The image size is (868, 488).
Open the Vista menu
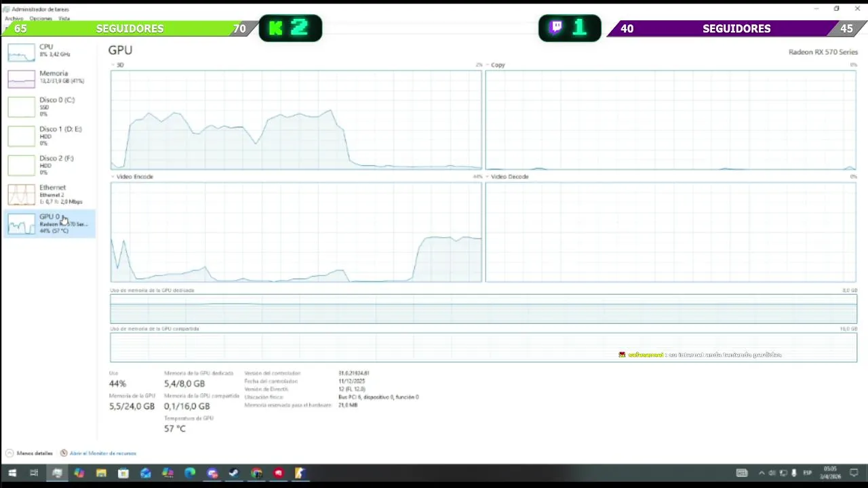(64, 18)
